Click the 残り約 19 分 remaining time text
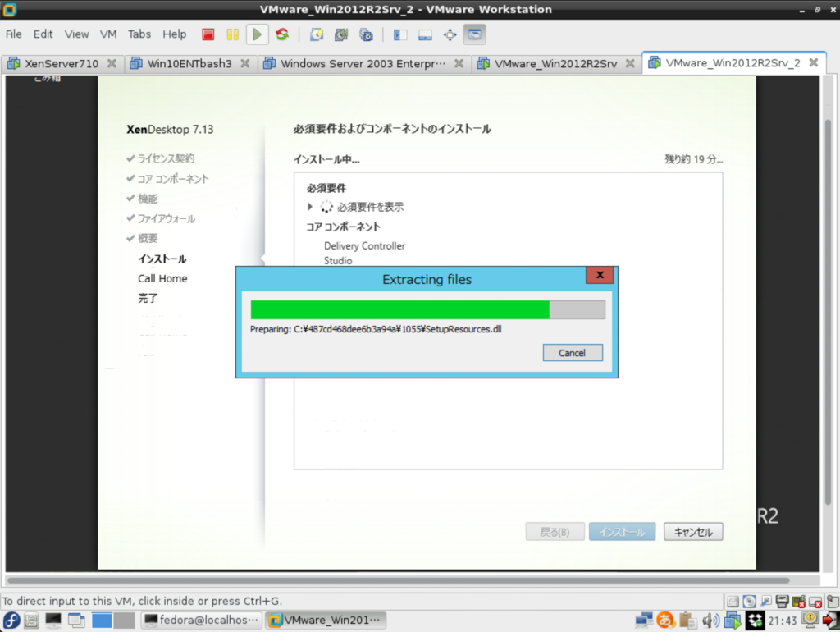 tap(693, 159)
